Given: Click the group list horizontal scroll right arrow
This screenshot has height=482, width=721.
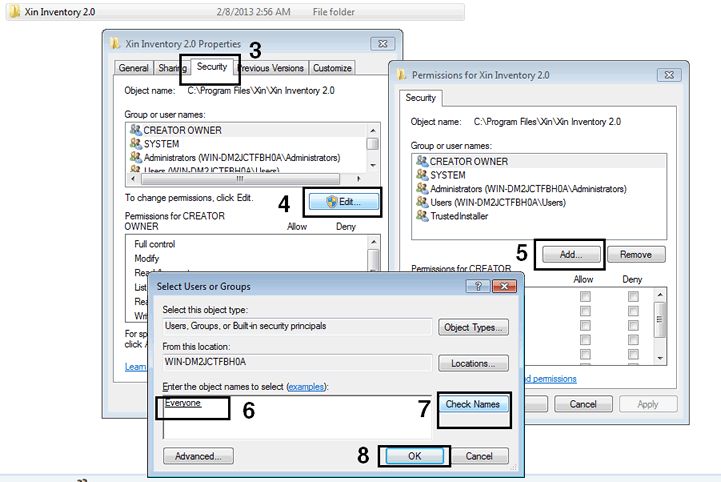Looking at the screenshot, I should tap(359, 178).
